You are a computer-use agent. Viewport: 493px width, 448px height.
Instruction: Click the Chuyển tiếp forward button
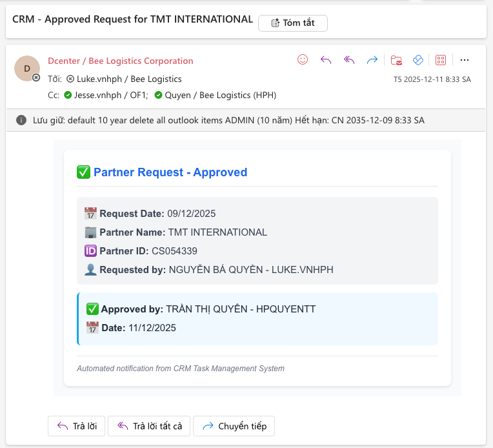[x=234, y=426]
